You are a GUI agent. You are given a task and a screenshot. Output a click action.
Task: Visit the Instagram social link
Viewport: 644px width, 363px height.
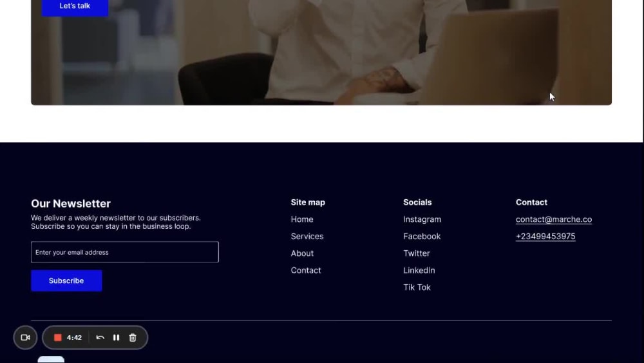[x=422, y=219]
